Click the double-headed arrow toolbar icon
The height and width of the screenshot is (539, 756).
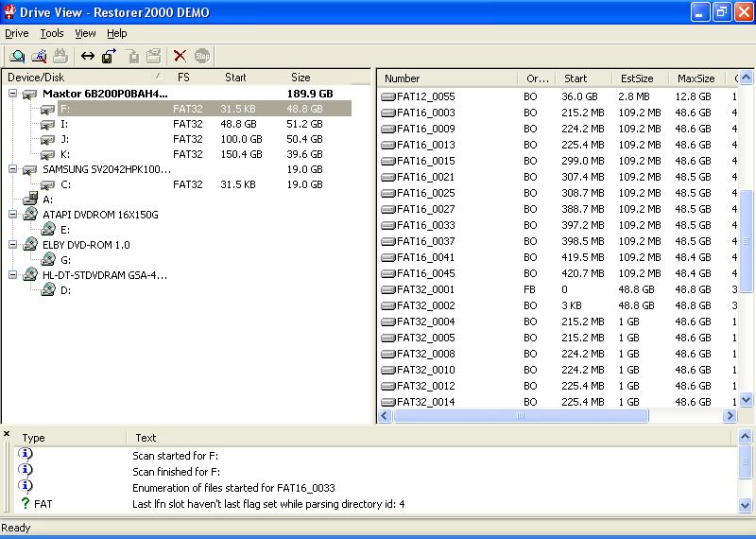88,56
